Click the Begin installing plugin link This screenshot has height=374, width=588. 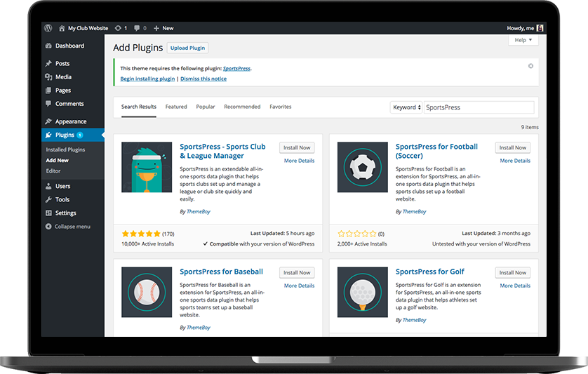(147, 79)
